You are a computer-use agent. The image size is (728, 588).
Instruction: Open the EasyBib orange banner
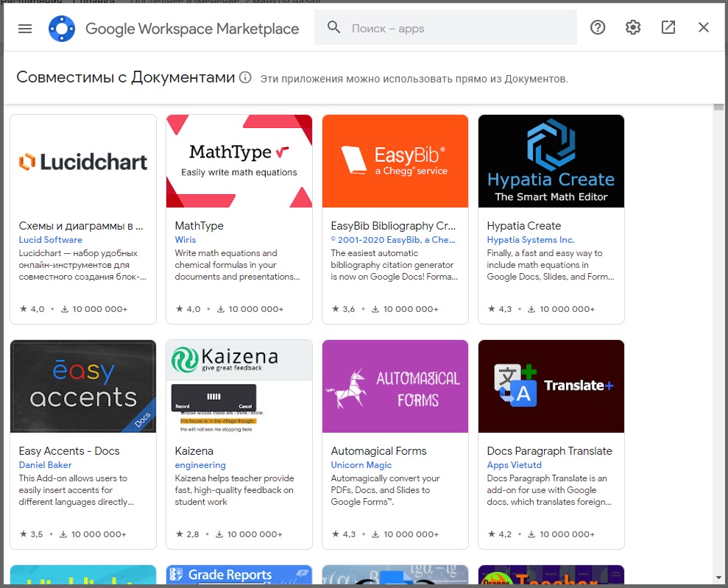click(x=395, y=161)
